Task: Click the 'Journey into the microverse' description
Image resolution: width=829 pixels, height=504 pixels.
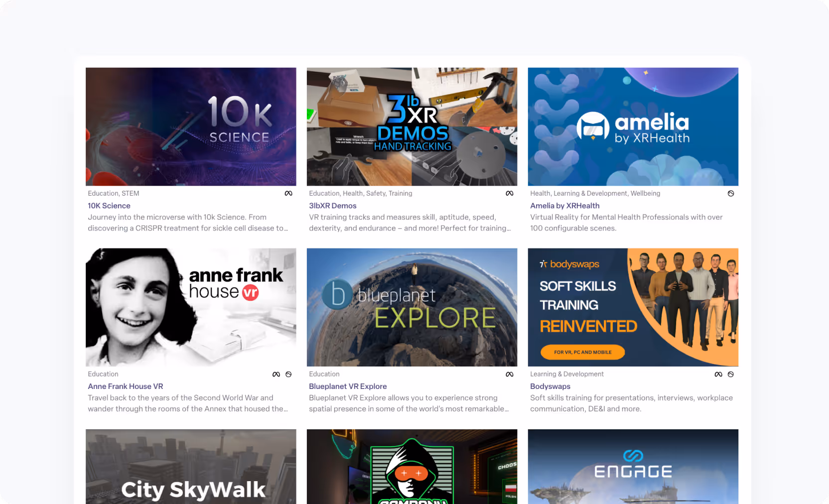Action: coord(188,223)
